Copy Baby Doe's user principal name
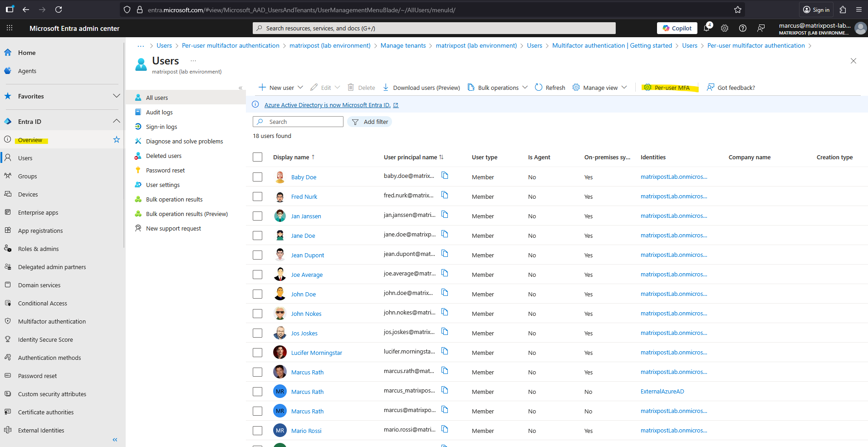Screen dimensions: 868x447 pos(445,176)
